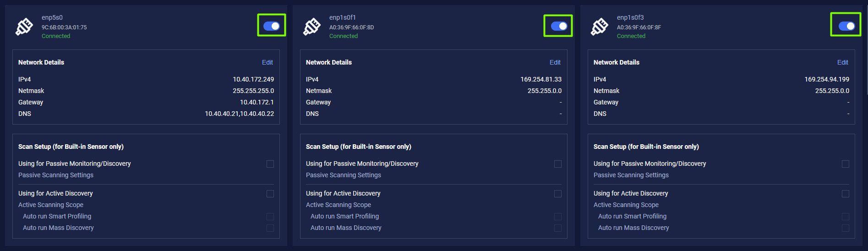
Task: Toggle off the enp5s0 interface switch
Action: [272, 26]
